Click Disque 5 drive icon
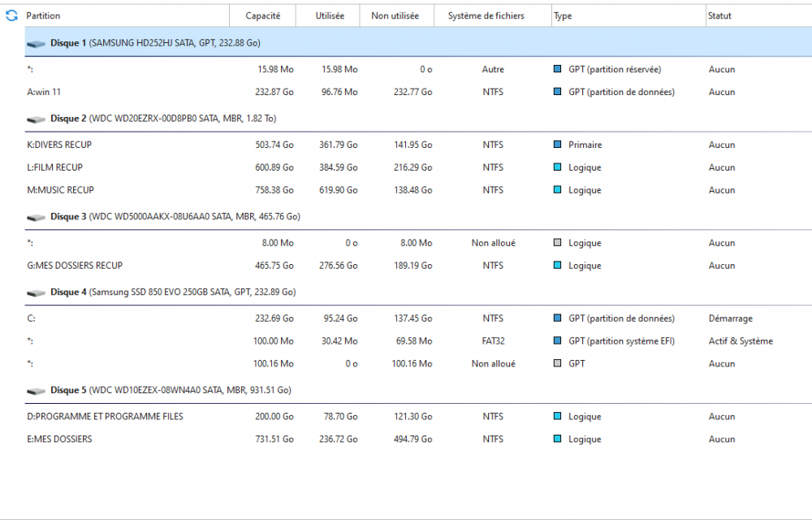Viewport: 812px width, 520px height. point(37,391)
